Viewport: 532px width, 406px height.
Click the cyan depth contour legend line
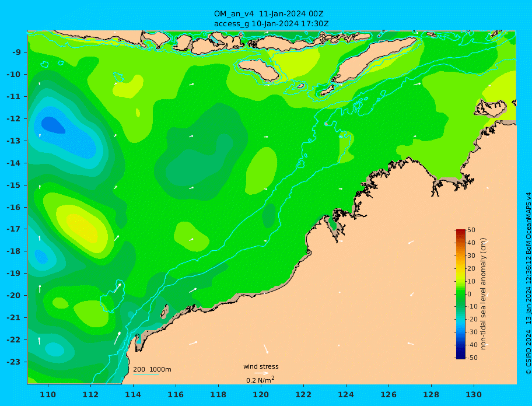point(146,374)
